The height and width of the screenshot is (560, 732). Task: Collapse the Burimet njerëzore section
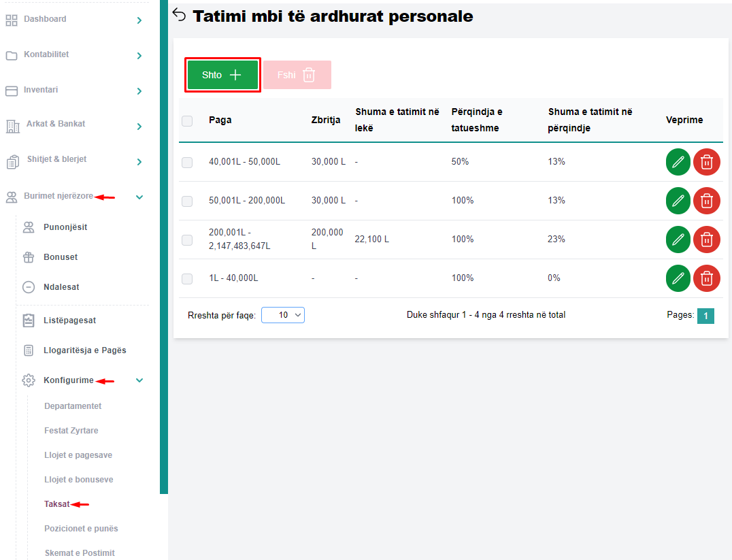(x=139, y=197)
